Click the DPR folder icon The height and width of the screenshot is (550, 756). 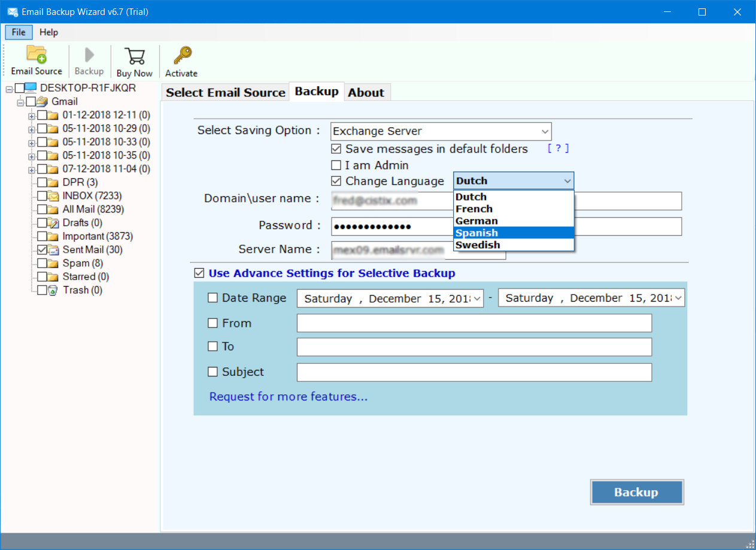pyautogui.click(x=53, y=182)
